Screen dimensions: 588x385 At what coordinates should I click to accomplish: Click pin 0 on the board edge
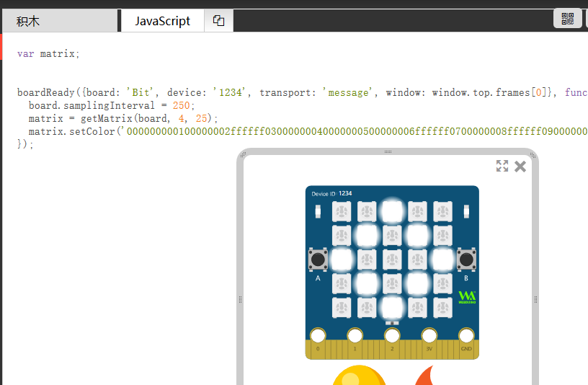(318, 336)
